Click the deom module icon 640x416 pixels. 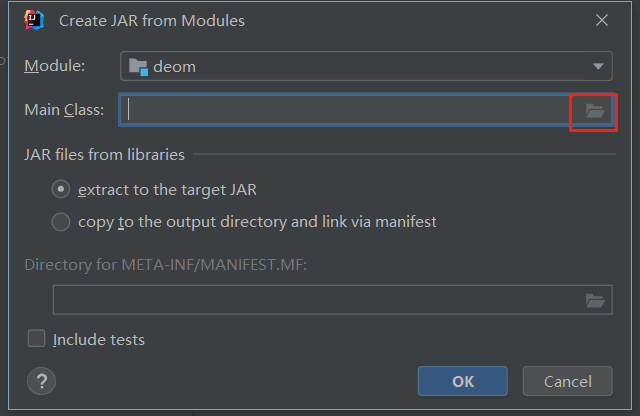(x=138, y=67)
